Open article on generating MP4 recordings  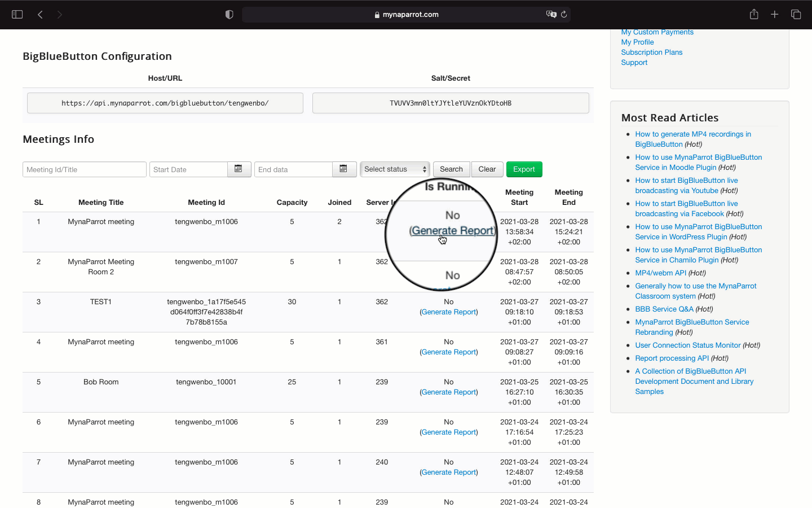[692, 139]
